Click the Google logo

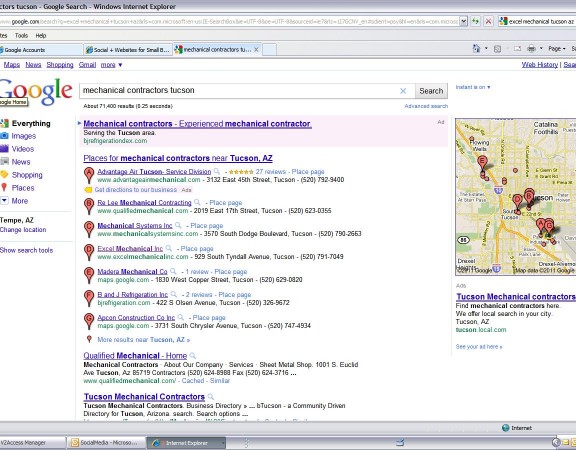36,91
